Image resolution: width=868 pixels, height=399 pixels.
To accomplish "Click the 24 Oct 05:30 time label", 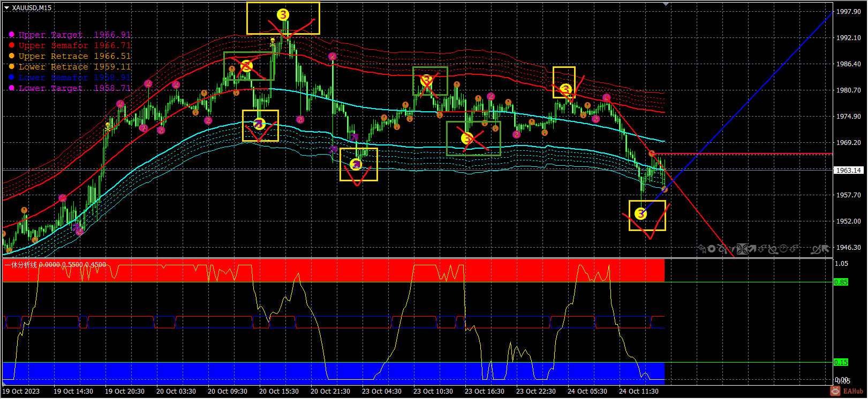I will click(587, 392).
